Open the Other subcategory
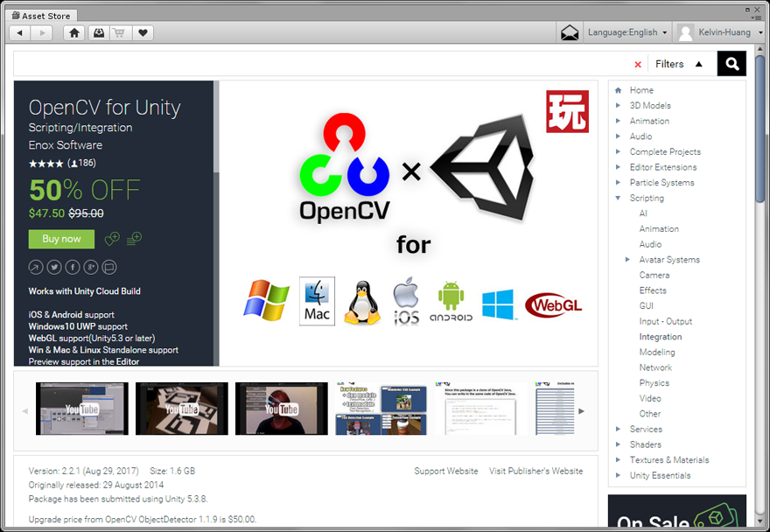 click(x=649, y=414)
